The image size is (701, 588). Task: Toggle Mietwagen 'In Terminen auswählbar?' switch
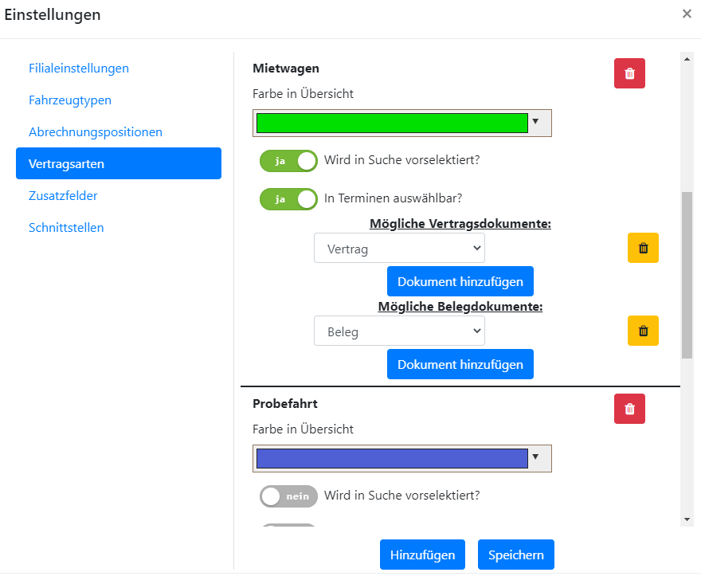[x=288, y=199]
